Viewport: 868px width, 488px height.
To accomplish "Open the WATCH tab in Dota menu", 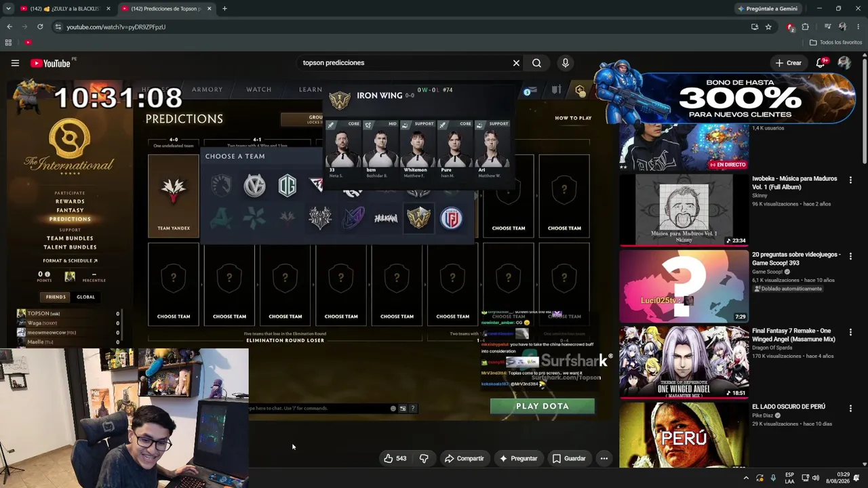I will click(258, 89).
